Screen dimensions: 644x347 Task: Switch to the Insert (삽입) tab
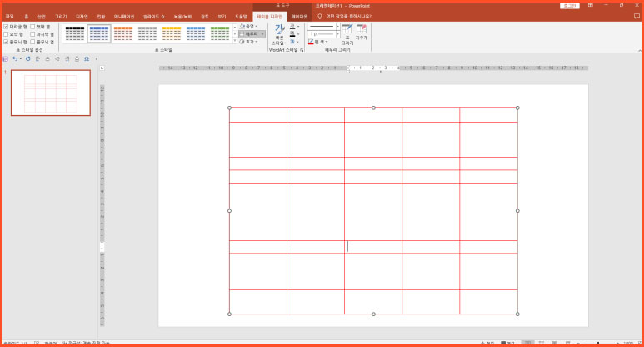[42, 17]
